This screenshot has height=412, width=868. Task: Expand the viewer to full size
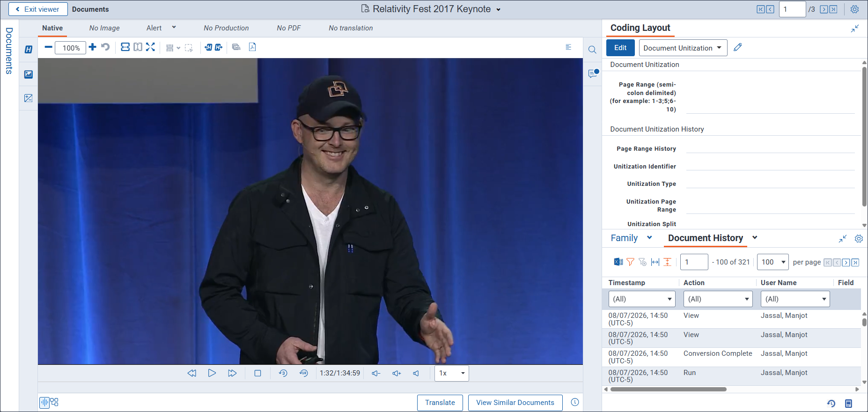click(150, 47)
